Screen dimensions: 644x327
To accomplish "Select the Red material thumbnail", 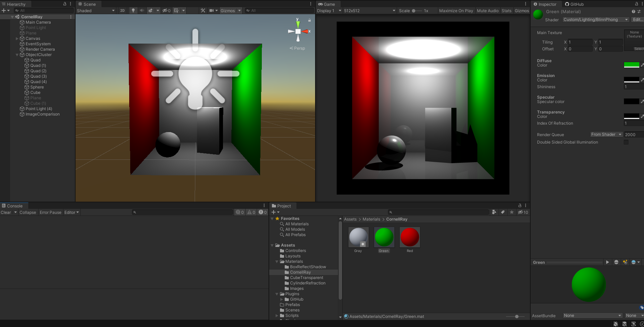I will pyautogui.click(x=409, y=237).
